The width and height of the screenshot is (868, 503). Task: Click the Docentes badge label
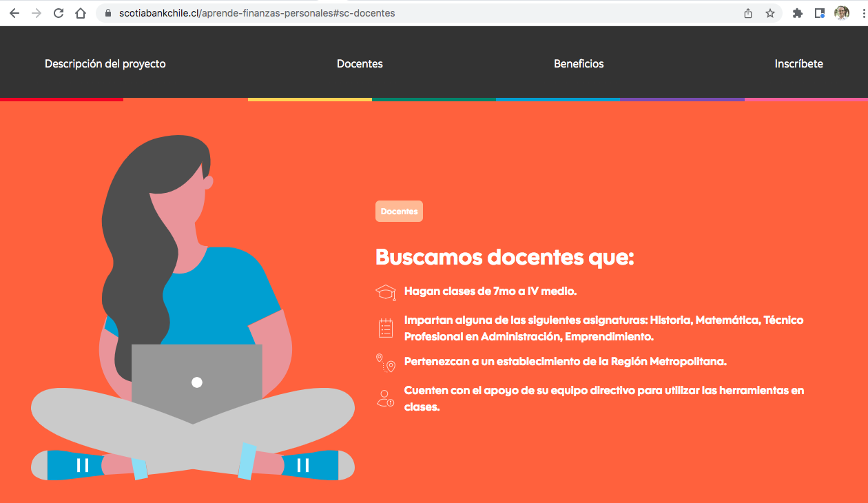pos(399,212)
